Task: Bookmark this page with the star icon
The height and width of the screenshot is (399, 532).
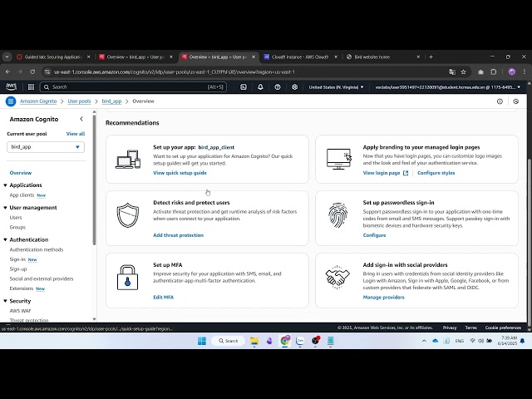Action: pyautogui.click(x=463, y=72)
